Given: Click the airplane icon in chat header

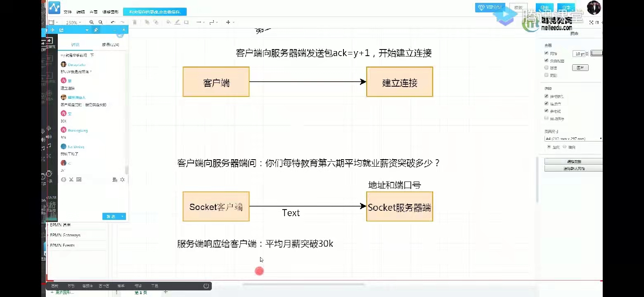Looking at the screenshot, I should pyautogui.click(x=52, y=30).
